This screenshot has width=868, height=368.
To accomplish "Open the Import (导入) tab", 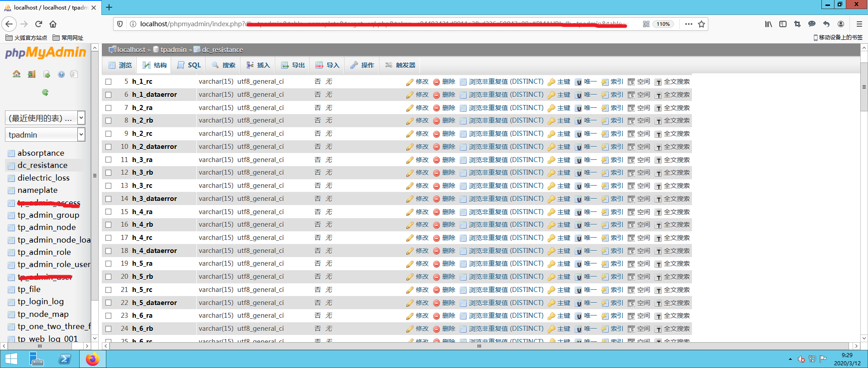I will pos(327,65).
